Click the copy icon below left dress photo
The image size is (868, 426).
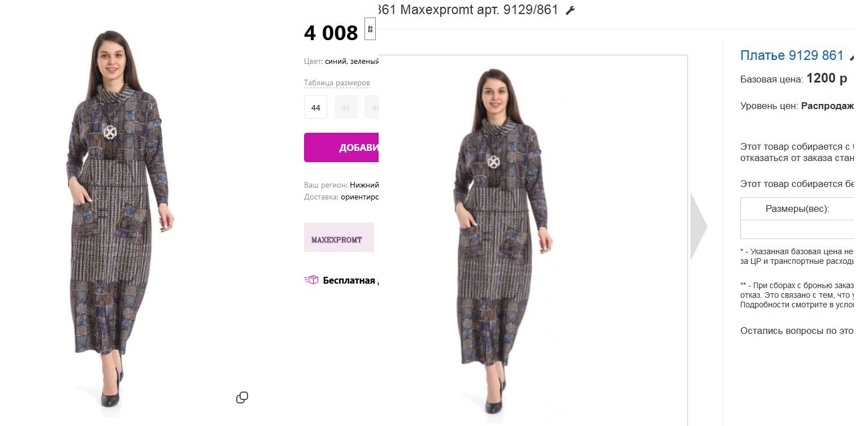pyautogui.click(x=242, y=397)
